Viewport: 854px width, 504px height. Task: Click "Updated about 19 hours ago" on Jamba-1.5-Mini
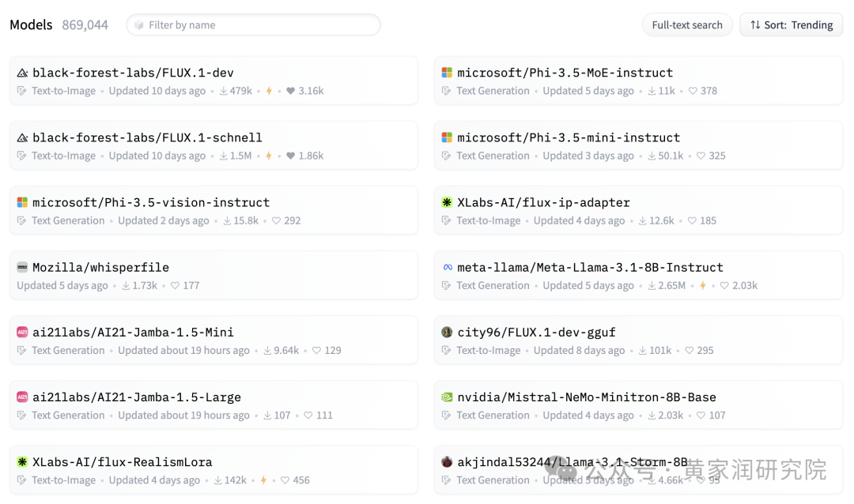coord(183,350)
